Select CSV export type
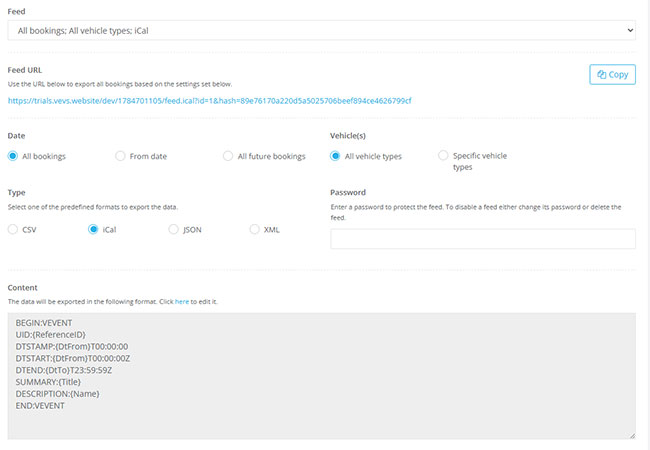 click(13, 229)
